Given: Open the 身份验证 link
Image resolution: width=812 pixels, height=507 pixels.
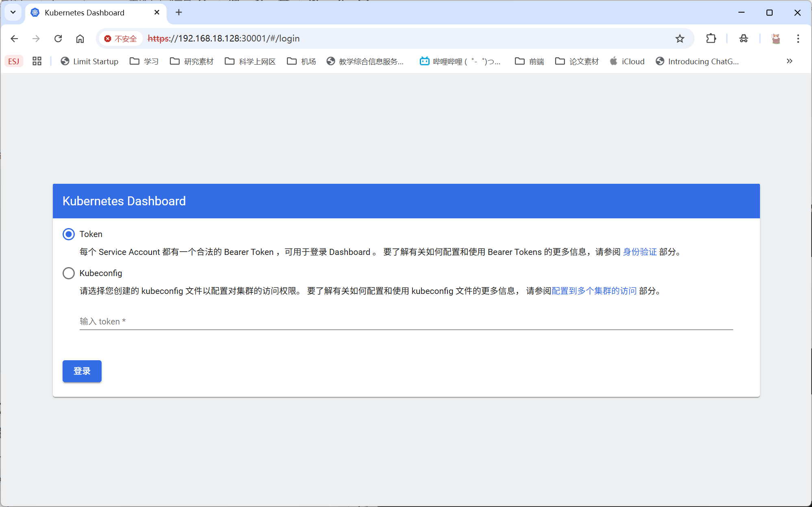Looking at the screenshot, I should click(639, 252).
